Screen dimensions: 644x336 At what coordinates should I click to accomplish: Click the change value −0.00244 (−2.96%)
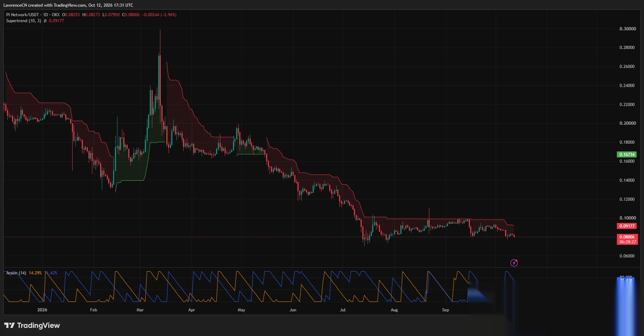(x=159, y=15)
